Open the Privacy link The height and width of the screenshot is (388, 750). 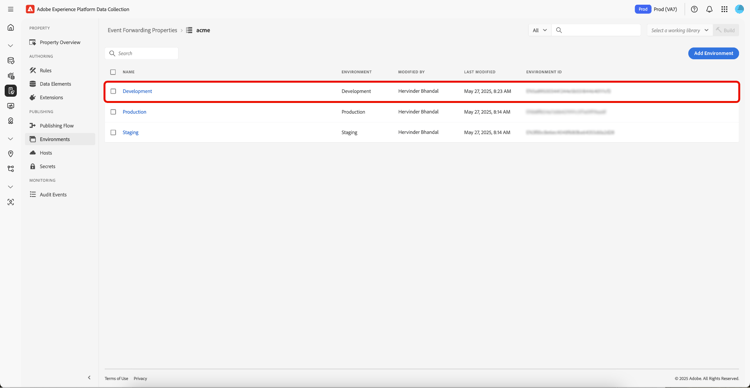tap(140, 378)
